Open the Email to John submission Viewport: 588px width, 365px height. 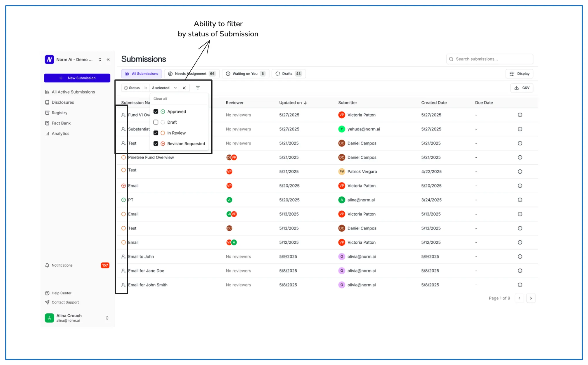point(141,256)
